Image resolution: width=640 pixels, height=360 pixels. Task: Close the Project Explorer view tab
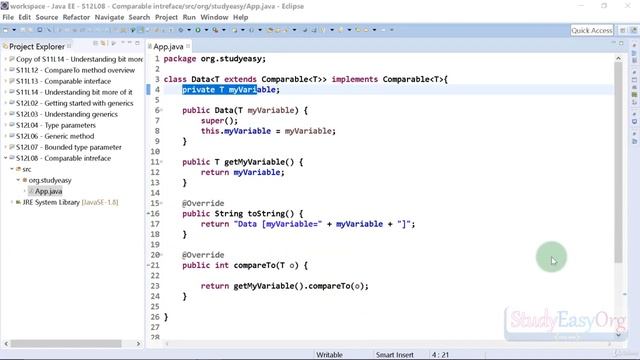tap(69, 46)
